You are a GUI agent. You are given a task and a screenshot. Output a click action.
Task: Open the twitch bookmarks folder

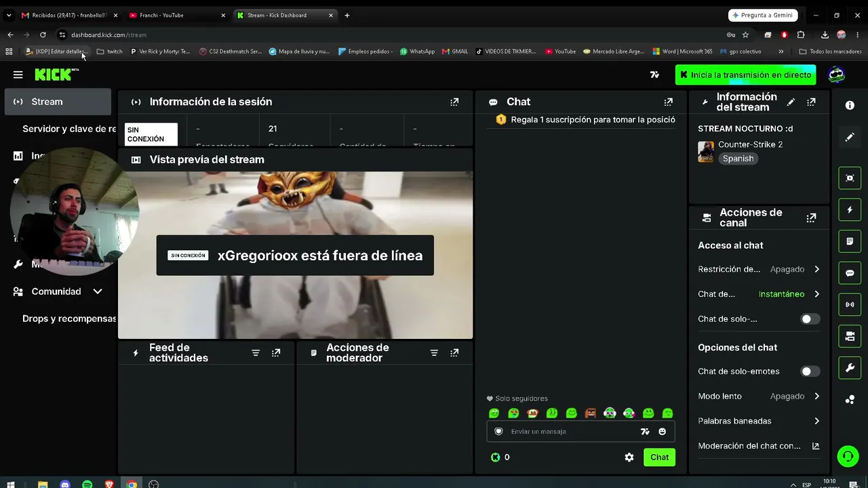(x=110, y=52)
